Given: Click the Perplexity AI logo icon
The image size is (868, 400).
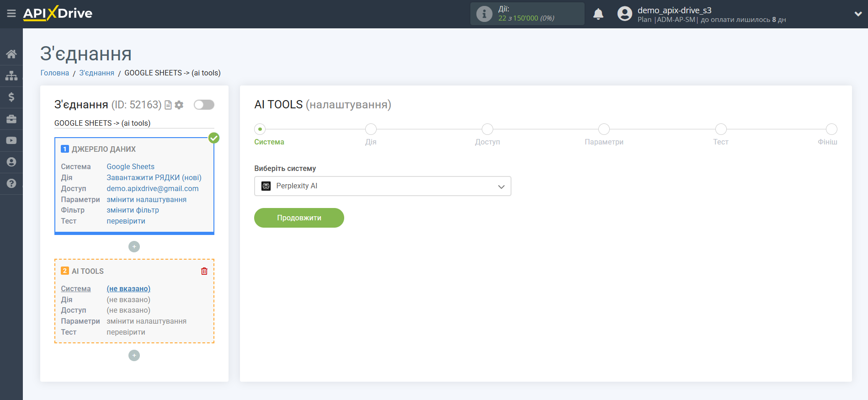Looking at the screenshot, I should pos(266,186).
